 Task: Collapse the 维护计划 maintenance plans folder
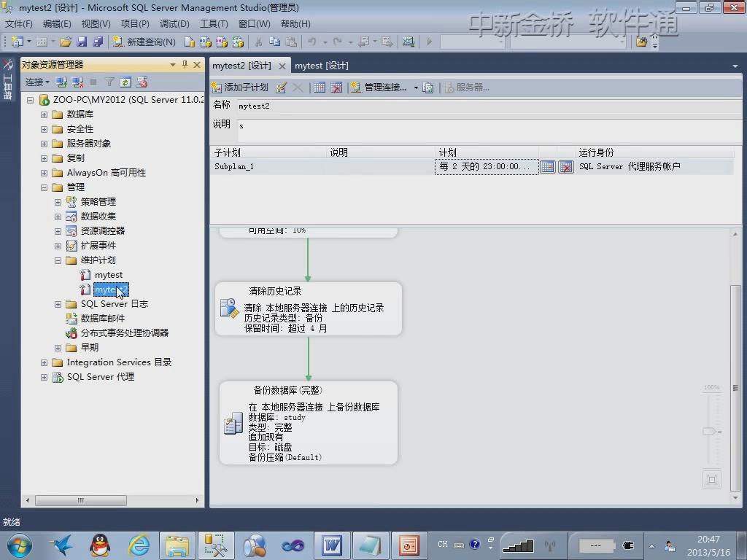click(58, 260)
